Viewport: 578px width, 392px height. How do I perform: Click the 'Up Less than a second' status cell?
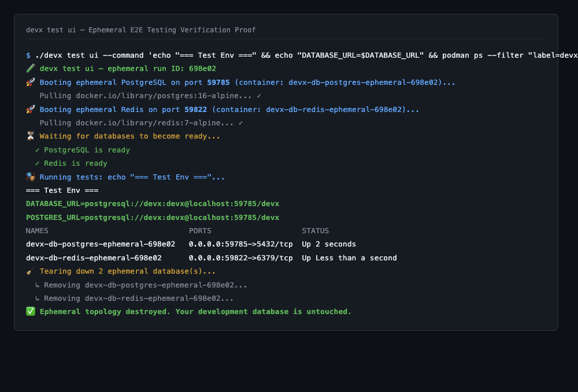coord(350,258)
